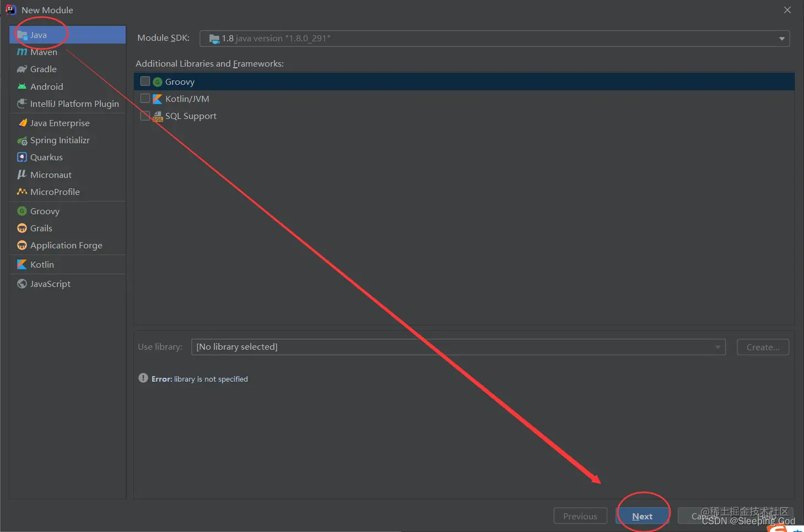Click the Kotlin icon in sidebar
Image resolution: width=804 pixels, height=532 pixels.
click(22, 264)
